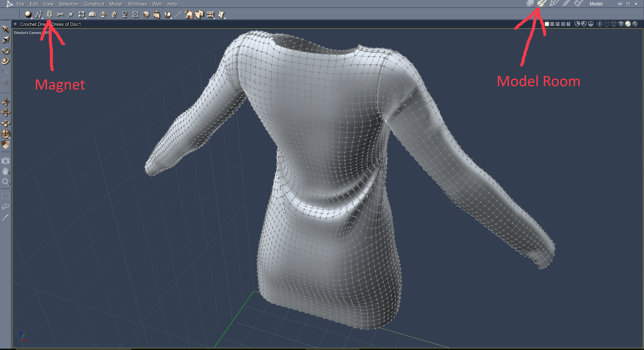Screen dimensions: 644x350
Task: Click the circled up-arrow view icon
Action: [600, 24]
